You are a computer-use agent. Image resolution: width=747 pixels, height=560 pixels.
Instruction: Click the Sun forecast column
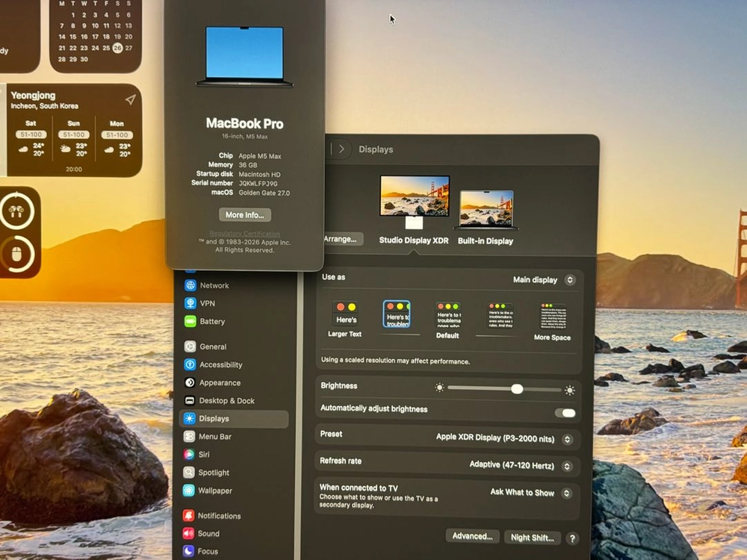click(74, 140)
